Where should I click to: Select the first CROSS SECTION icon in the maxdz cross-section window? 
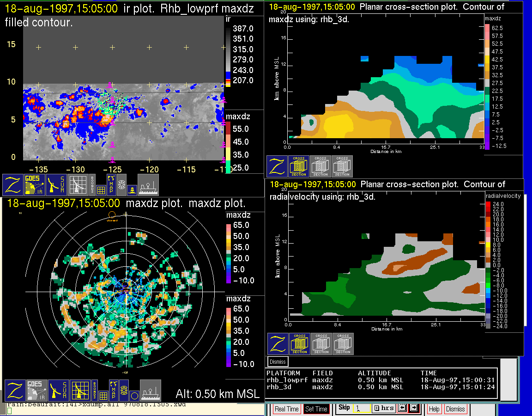[299, 166]
